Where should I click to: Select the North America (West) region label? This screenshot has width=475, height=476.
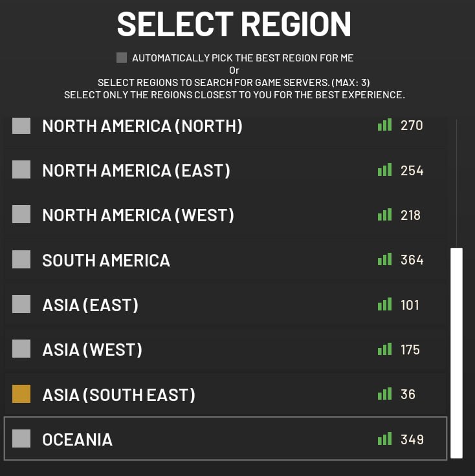coord(138,215)
